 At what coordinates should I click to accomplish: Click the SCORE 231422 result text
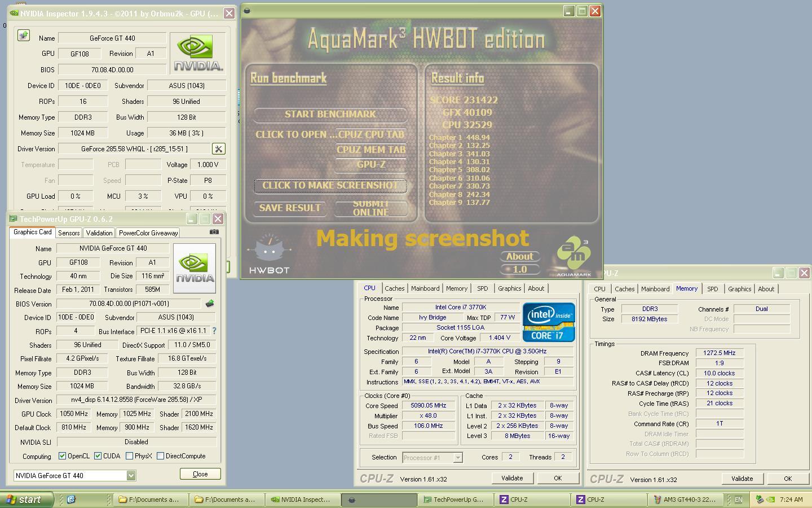click(x=464, y=100)
